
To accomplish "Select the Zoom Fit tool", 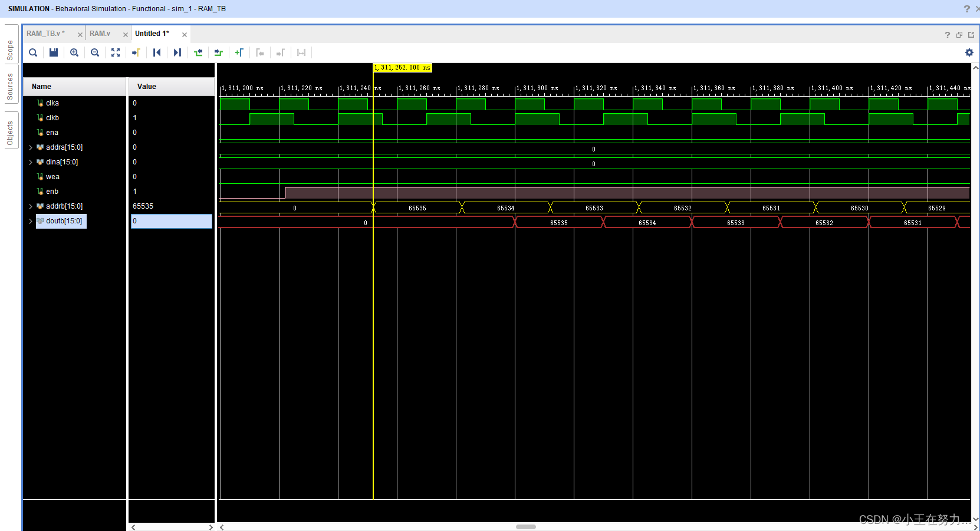I will [x=116, y=52].
